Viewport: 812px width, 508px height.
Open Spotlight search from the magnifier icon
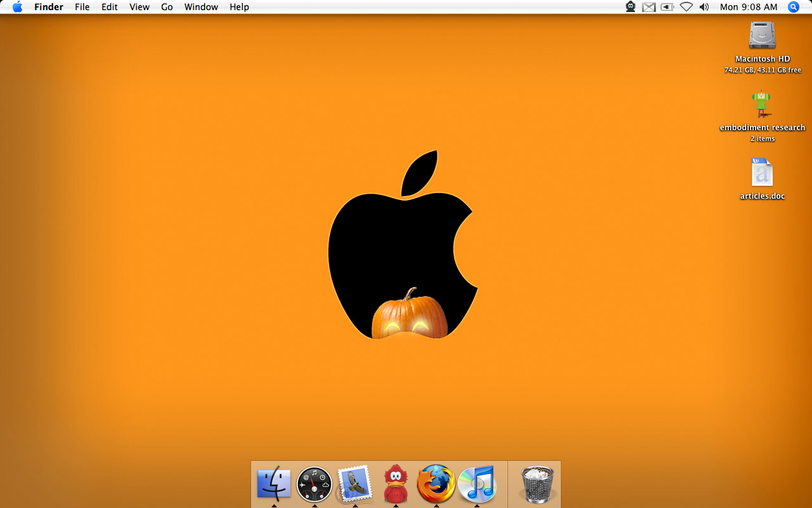(794, 7)
